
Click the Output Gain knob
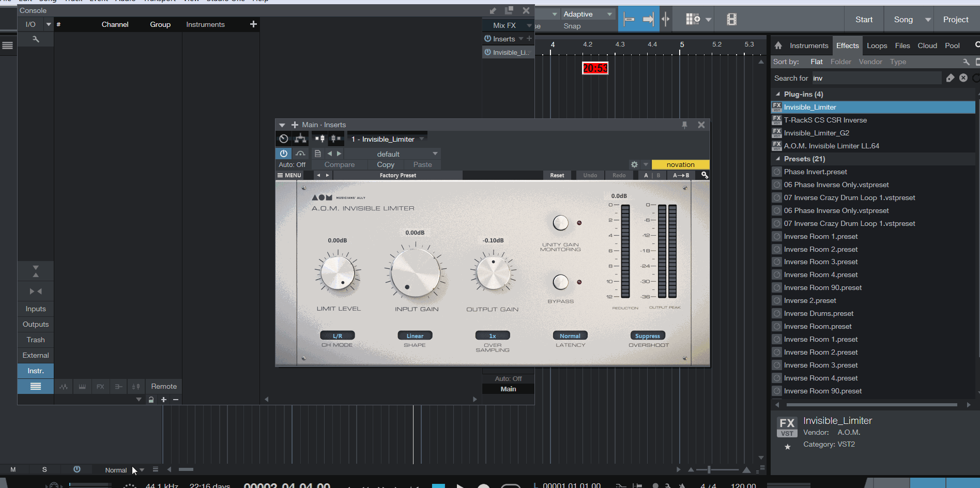point(493,272)
